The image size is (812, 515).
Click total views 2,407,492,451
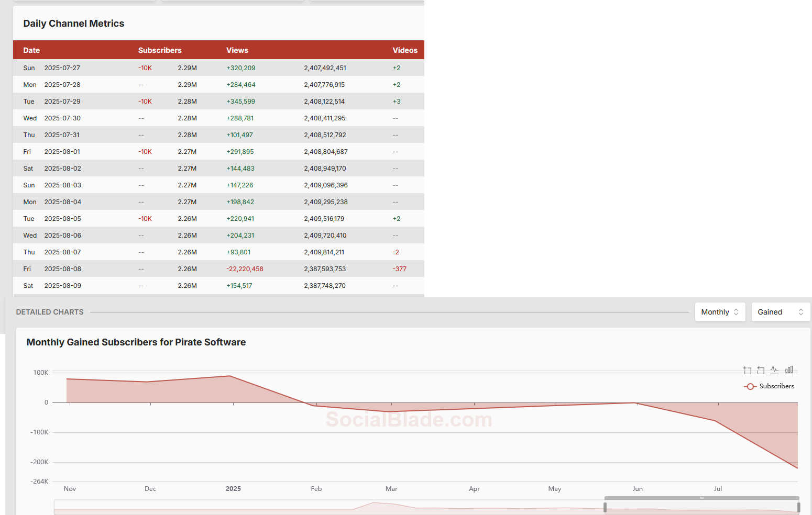[325, 68]
